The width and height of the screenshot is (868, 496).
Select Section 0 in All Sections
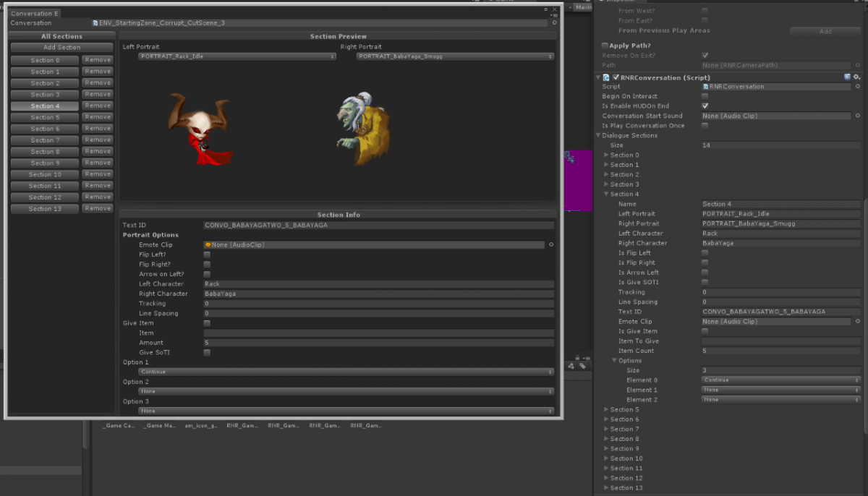[x=45, y=61]
